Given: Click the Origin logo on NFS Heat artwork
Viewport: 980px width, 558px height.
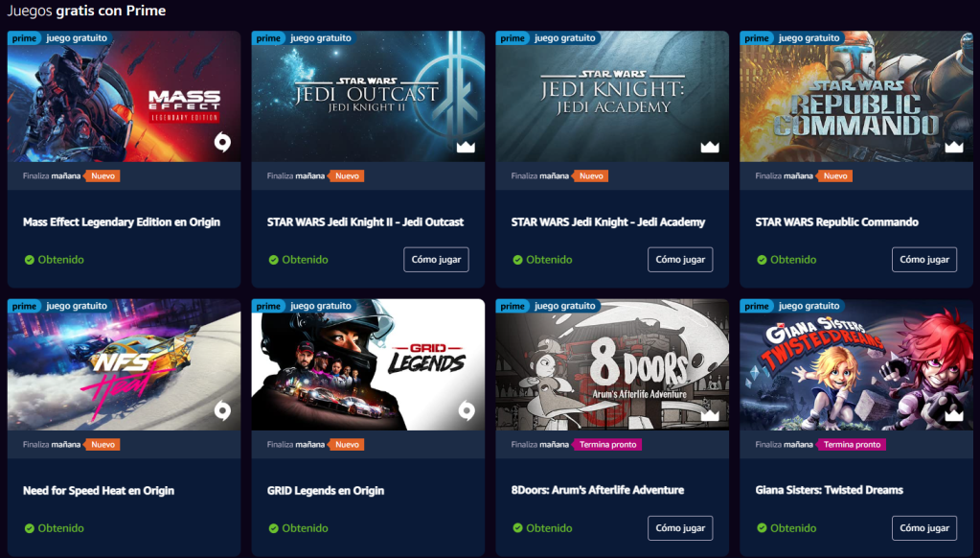Looking at the screenshot, I should click(222, 410).
